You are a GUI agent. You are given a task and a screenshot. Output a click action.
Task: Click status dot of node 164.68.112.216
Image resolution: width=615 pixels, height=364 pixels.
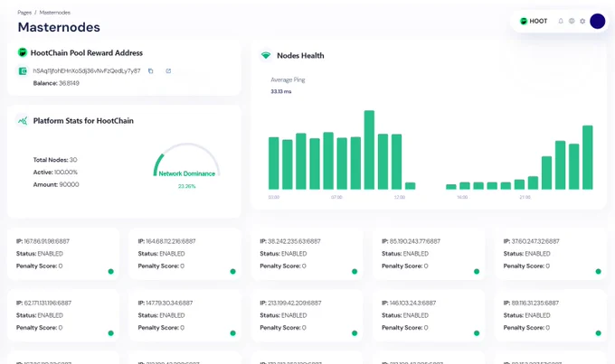coord(233,272)
